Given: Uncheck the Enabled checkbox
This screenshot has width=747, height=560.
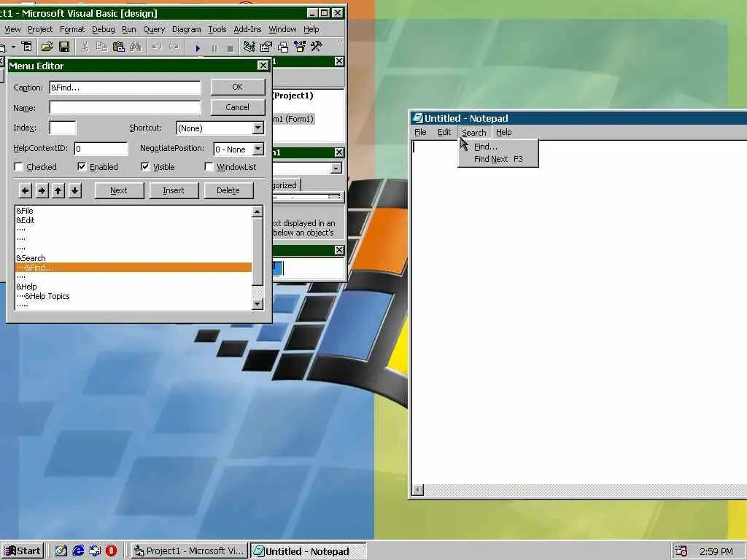Looking at the screenshot, I should coord(82,167).
